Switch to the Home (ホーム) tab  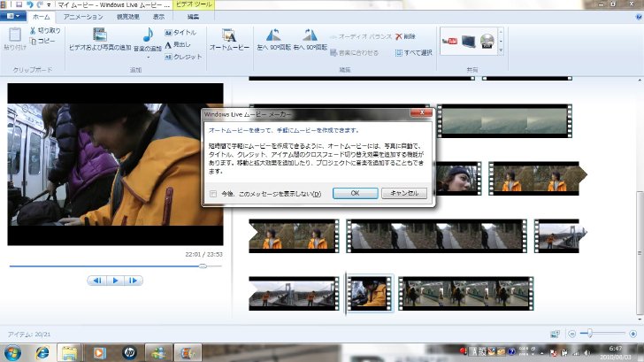[x=41, y=17]
